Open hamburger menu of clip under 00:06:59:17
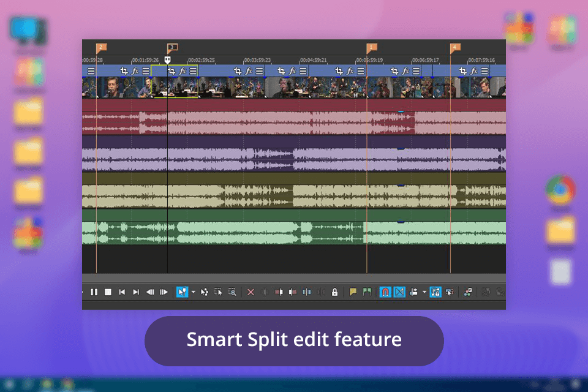Image resolution: width=588 pixels, height=392 pixels. click(417, 71)
